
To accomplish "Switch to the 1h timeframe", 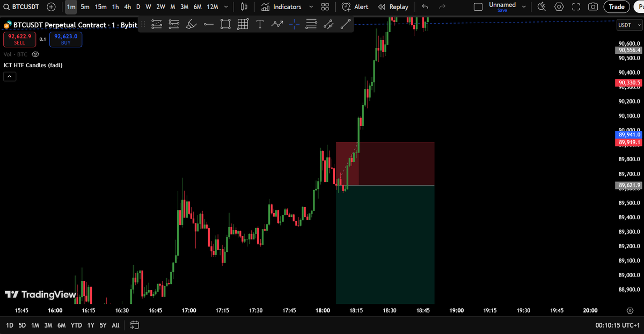I will [x=115, y=7].
